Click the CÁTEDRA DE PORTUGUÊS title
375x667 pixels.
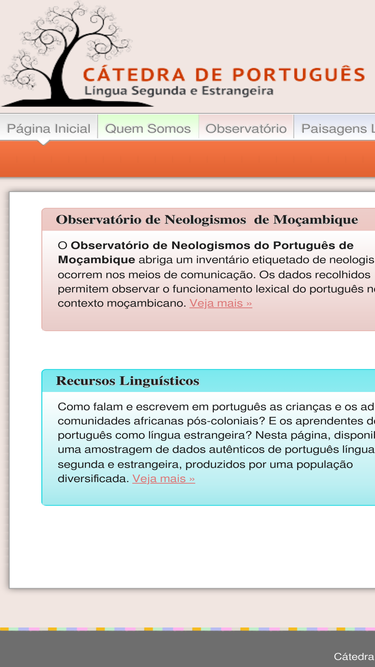coord(224,74)
